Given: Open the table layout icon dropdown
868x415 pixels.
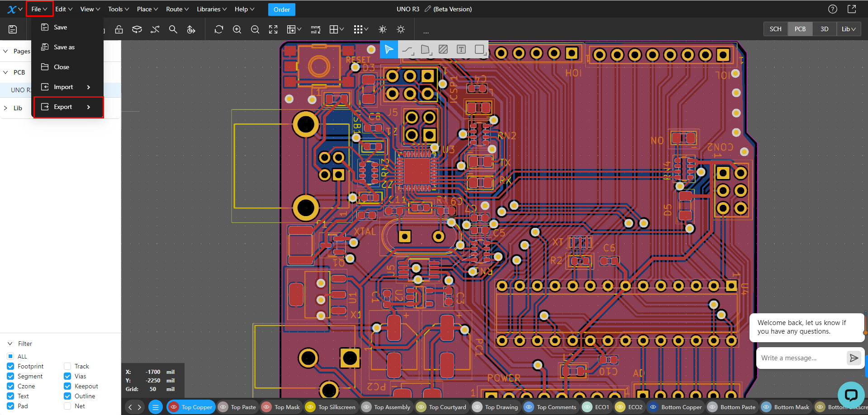Looking at the screenshot, I should [x=294, y=29].
